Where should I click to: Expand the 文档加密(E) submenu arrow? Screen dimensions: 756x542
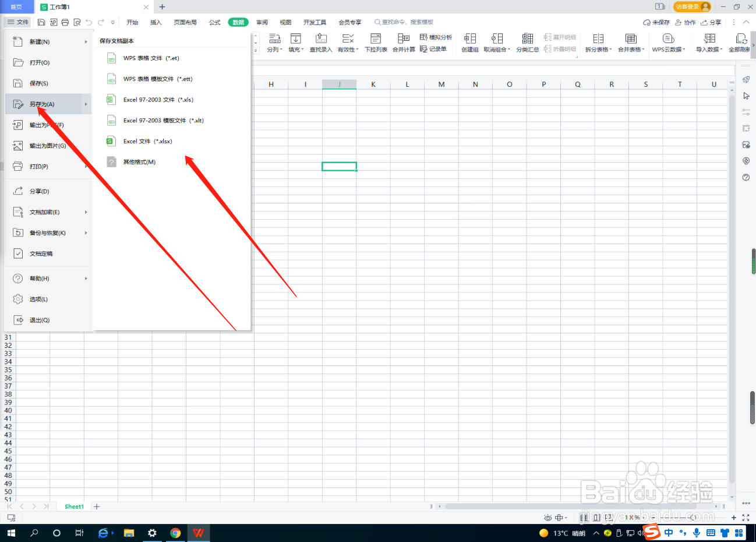click(x=86, y=212)
